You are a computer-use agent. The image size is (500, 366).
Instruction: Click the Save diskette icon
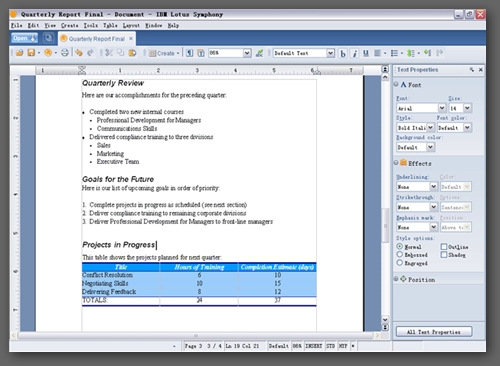point(31,53)
